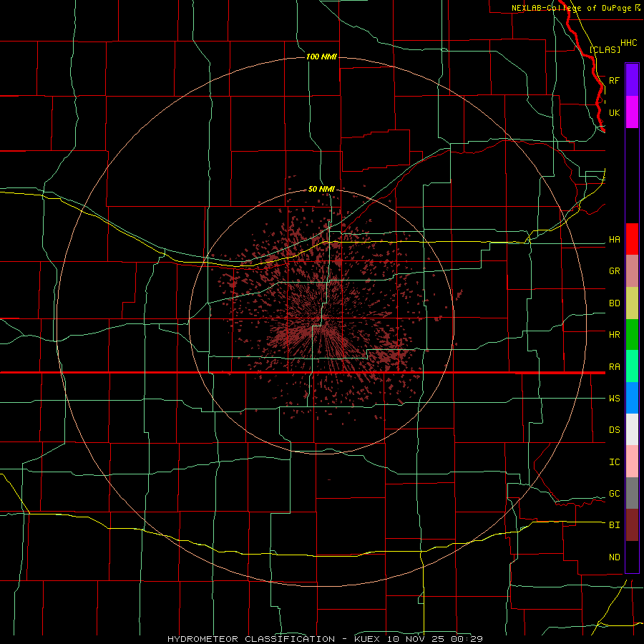Click the HR legend label
644x644 pixels.
click(614, 335)
